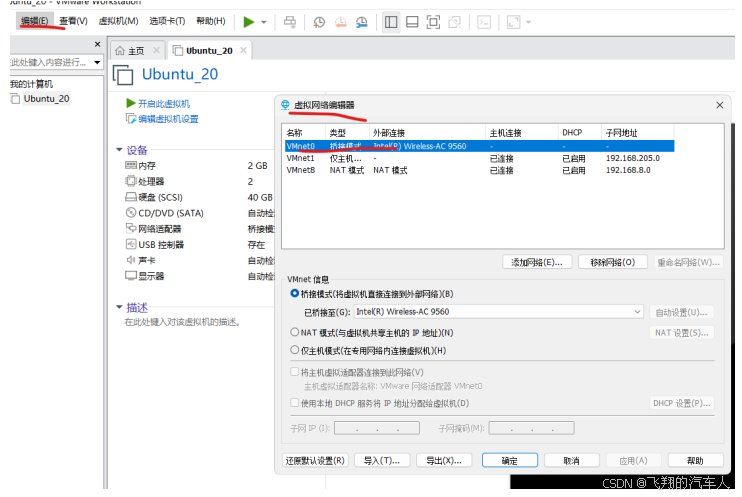742x497 pixels.
Task: Click the revert to snapshot icon
Action: coord(340,22)
